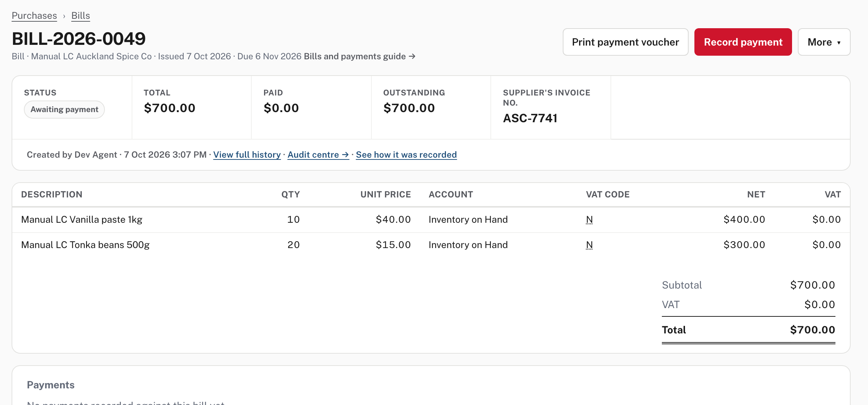Click quantity 20 in Tonka beans row
The width and height of the screenshot is (868, 405).
click(293, 245)
